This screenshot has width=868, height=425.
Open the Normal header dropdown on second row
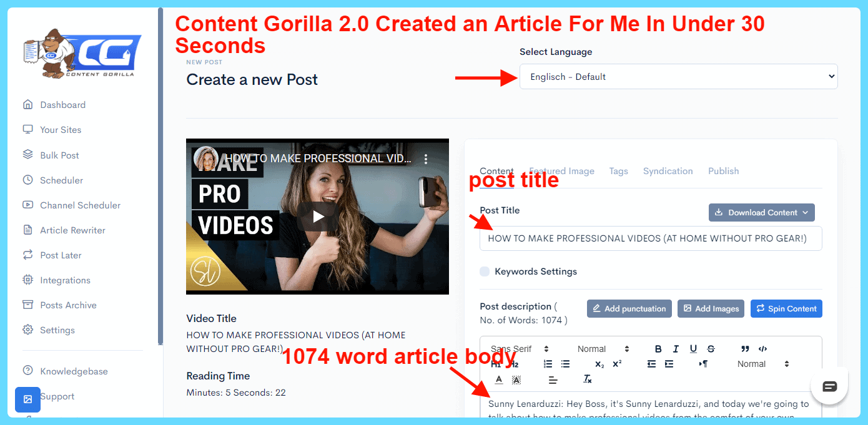click(762, 364)
